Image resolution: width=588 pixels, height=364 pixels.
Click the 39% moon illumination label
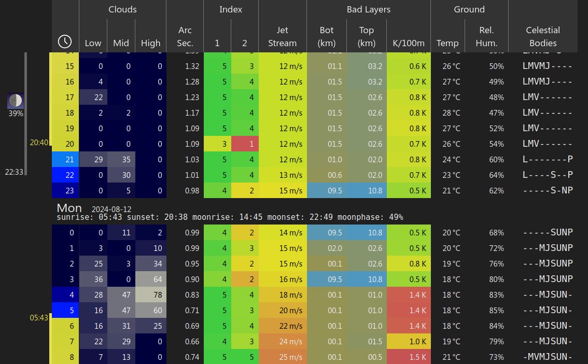[x=16, y=114]
